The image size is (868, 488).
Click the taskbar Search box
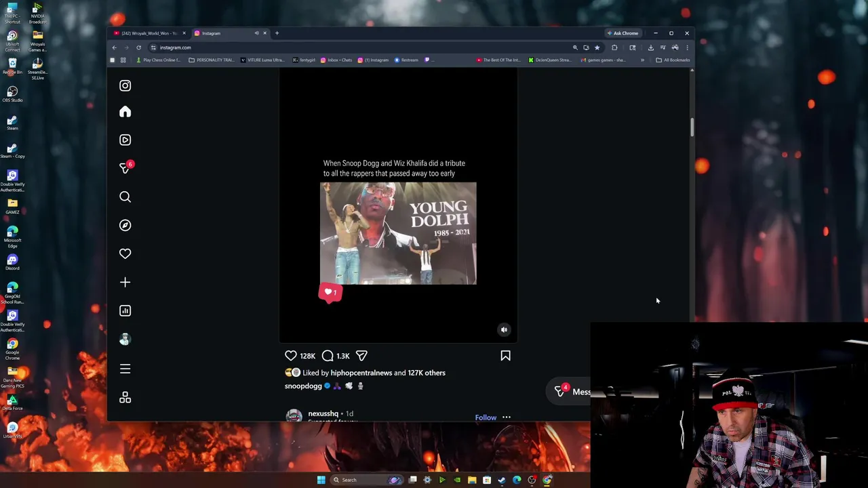(x=366, y=480)
